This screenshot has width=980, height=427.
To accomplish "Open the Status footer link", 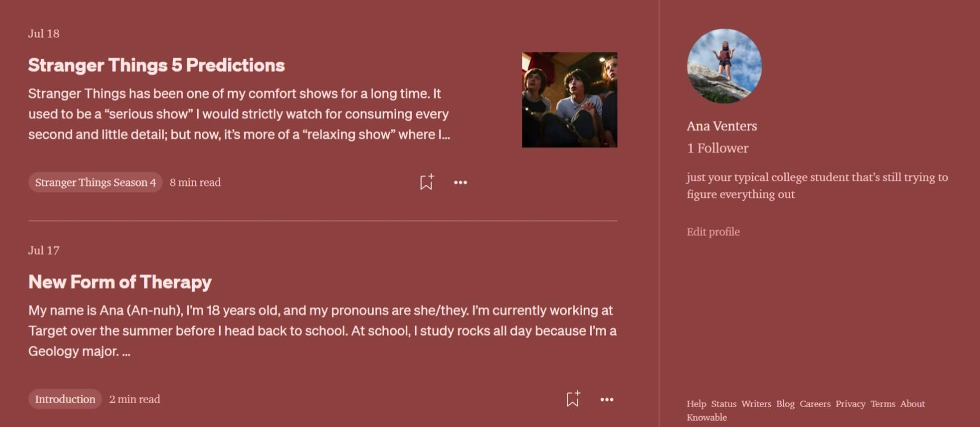I will point(723,404).
